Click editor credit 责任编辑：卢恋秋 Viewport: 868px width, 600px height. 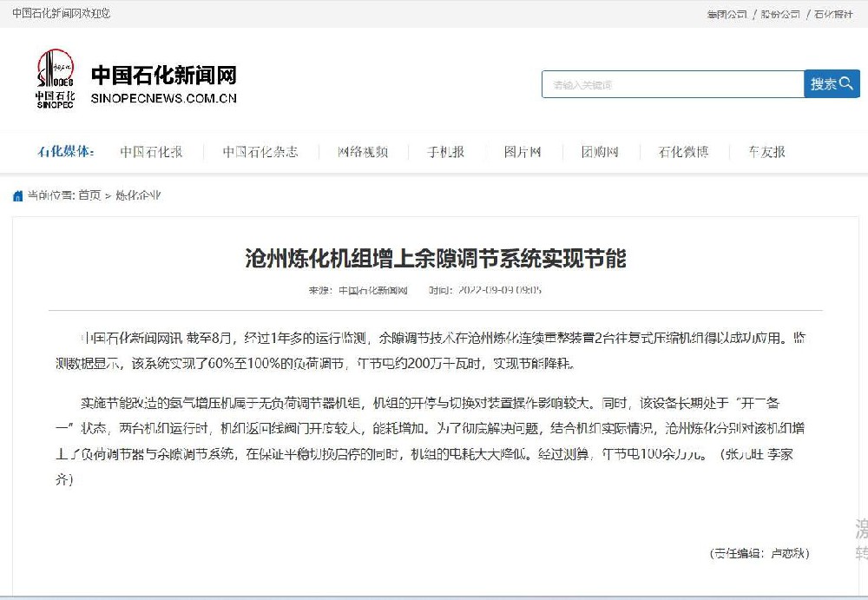point(759,553)
